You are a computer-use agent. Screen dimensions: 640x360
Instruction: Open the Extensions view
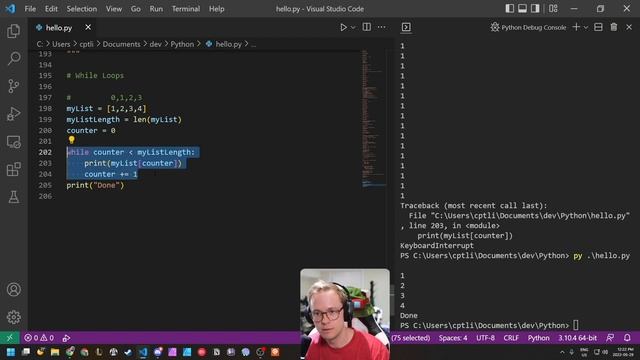[13, 169]
